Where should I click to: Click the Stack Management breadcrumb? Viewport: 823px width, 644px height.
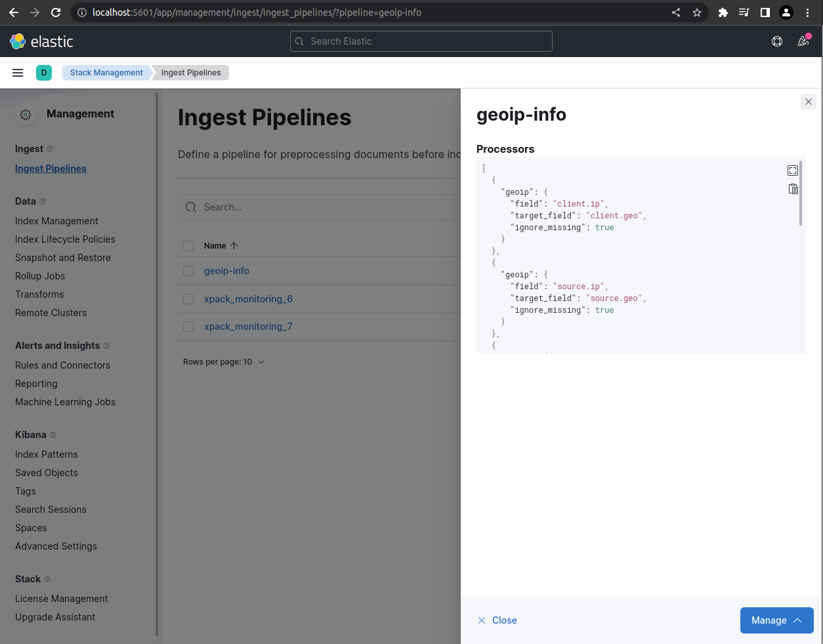pos(106,73)
